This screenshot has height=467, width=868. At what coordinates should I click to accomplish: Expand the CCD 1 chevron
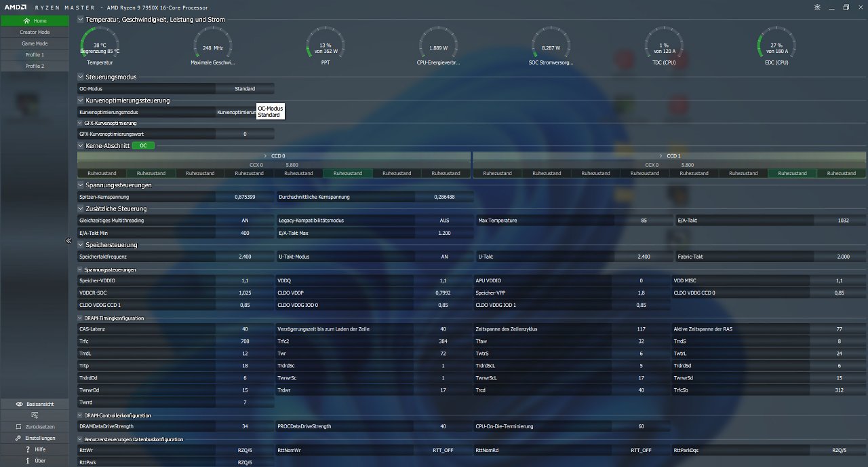[x=660, y=155]
